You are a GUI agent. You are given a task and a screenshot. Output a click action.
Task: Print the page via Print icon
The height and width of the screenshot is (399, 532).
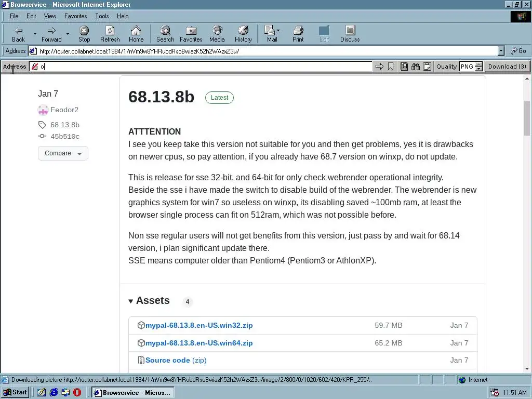point(298,34)
